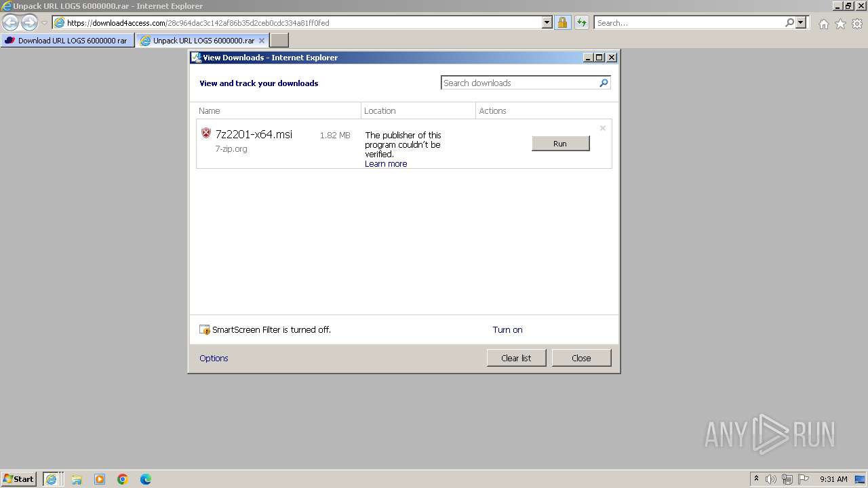Click the 9:31 AM system clock

pyautogui.click(x=833, y=479)
